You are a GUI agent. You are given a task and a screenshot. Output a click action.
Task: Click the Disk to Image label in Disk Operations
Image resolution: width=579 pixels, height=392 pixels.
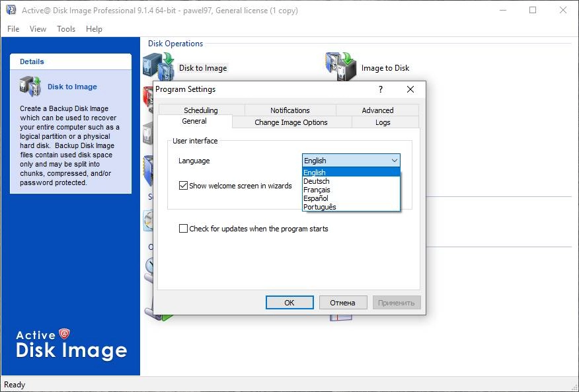pyautogui.click(x=203, y=68)
